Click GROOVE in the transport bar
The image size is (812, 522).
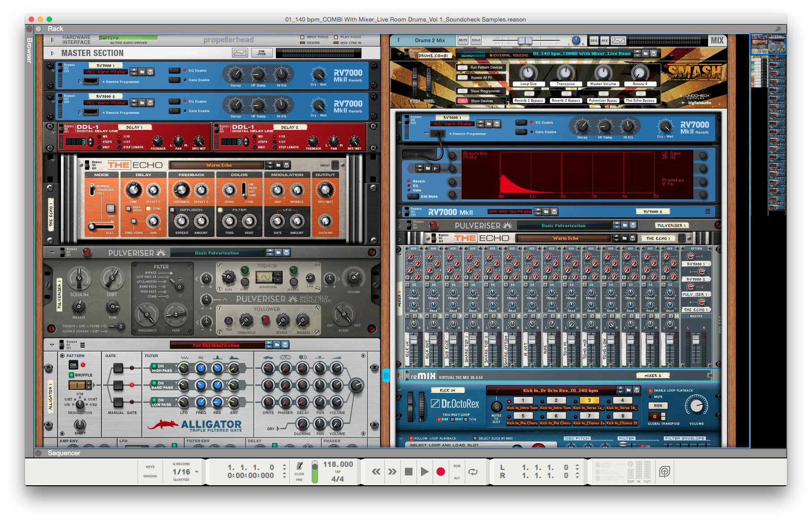150,476
